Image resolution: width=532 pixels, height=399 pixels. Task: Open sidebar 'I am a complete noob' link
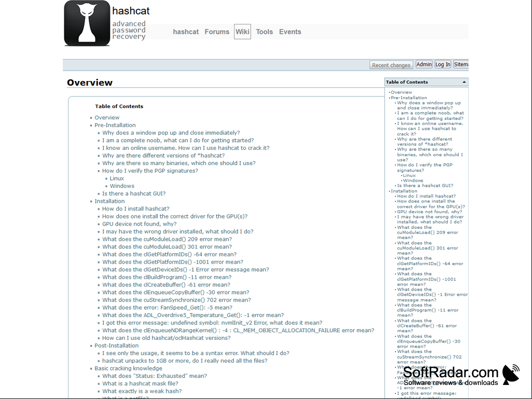(x=431, y=116)
